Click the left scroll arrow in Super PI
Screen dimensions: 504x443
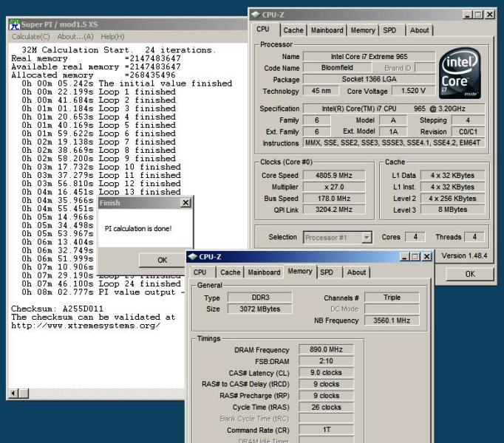coord(13,394)
